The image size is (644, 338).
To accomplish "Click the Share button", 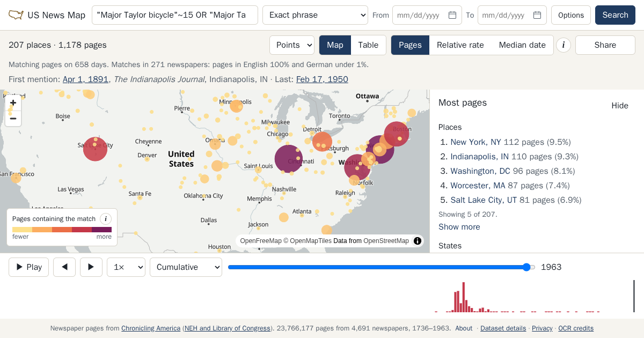I will tap(605, 45).
